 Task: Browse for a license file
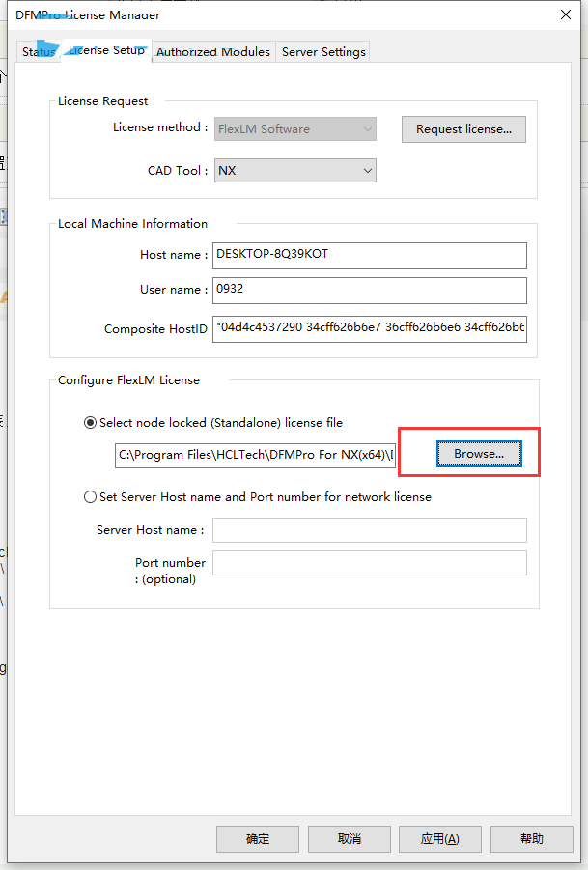[479, 454]
